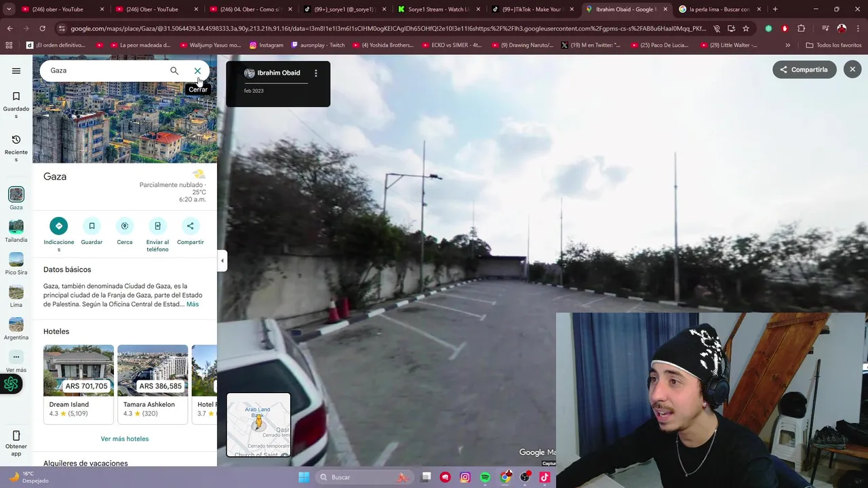
Task: Select the Lima recent place
Action: coord(16,296)
